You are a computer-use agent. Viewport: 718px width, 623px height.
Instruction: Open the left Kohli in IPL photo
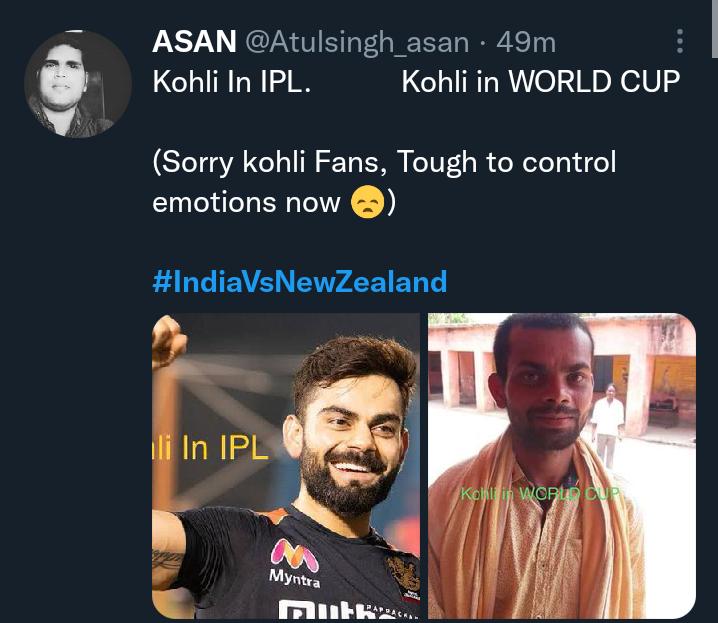286,466
